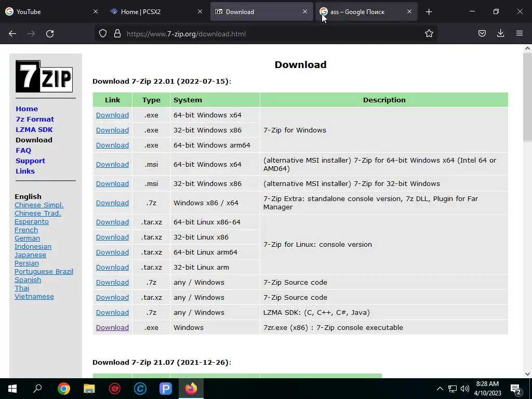Click the Firefox taskbar icon
The height and width of the screenshot is (399, 532).
191,389
